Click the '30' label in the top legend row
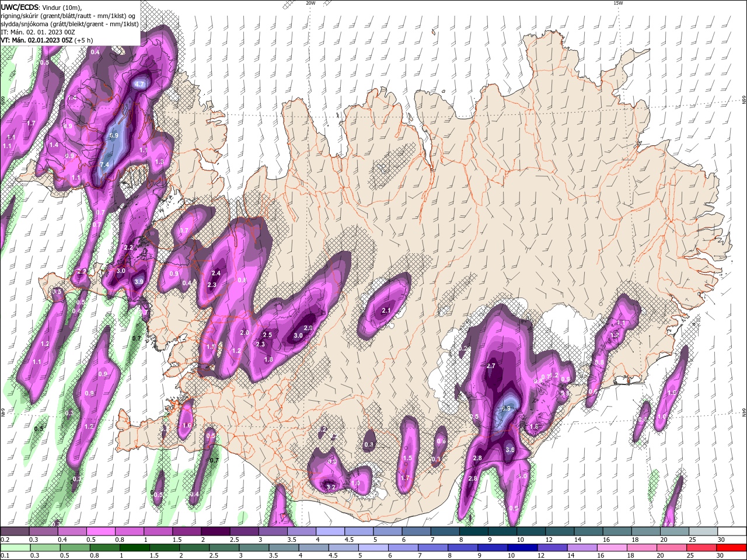The width and height of the screenshot is (747, 560). pyautogui.click(x=722, y=540)
